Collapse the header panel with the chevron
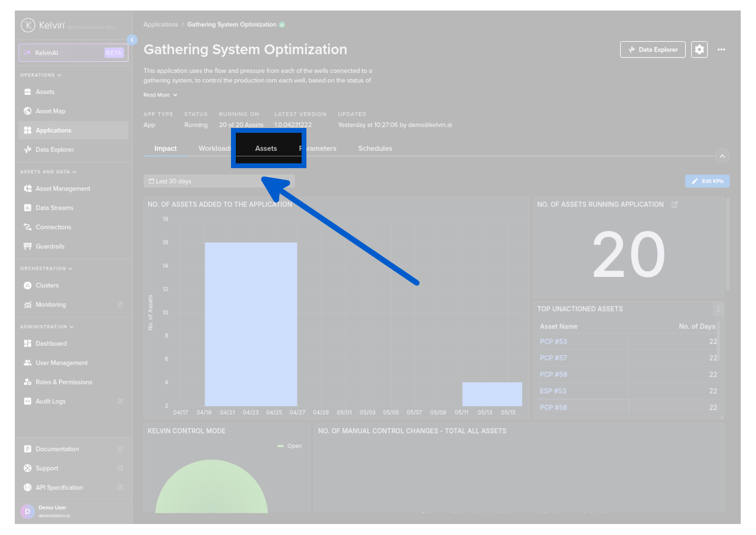This screenshot has height=535, width=756. pos(722,156)
